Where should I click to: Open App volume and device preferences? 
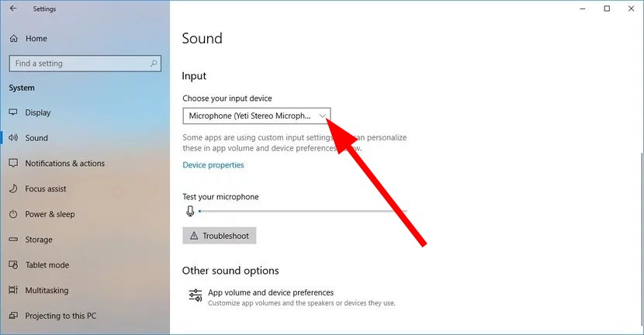coord(271,292)
